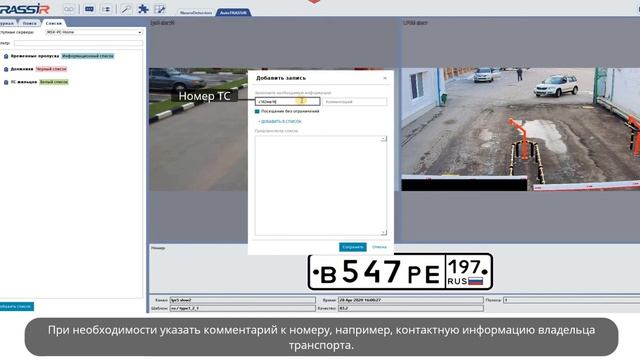Click the recognized plate image В547РЕ
Image resolution: width=640 pixels, height=360 pixels.
(400, 272)
